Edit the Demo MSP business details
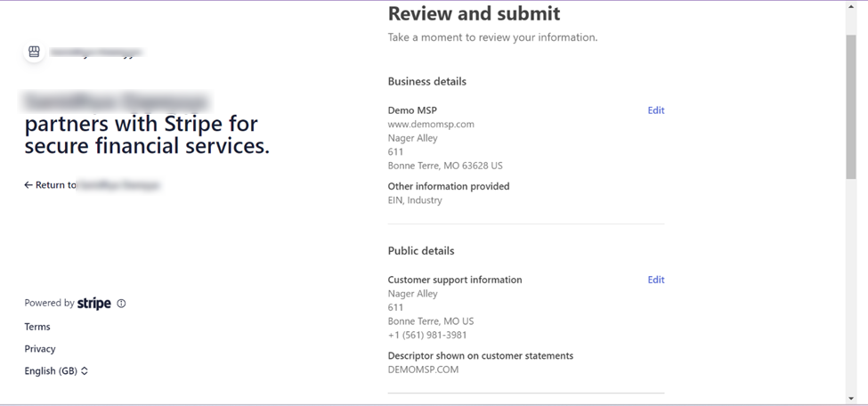The image size is (868, 406). [x=655, y=110]
